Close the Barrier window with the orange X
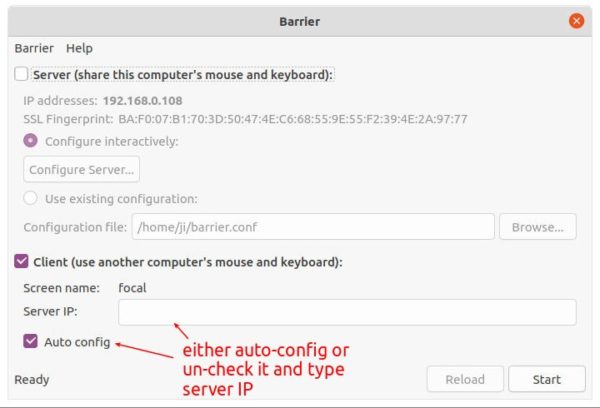This screenshot has width=600, height=408. (576, 21)
